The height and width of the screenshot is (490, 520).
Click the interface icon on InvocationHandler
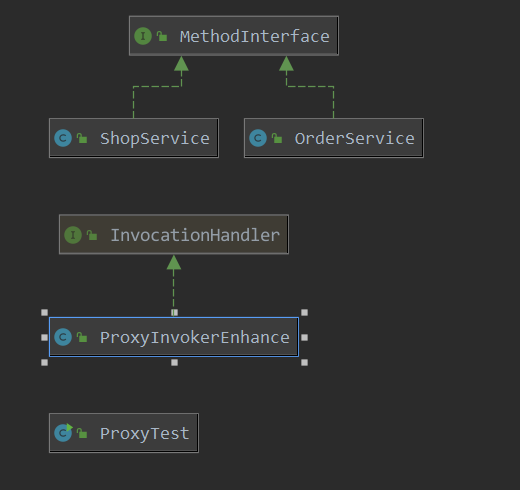tap(73, 235)
